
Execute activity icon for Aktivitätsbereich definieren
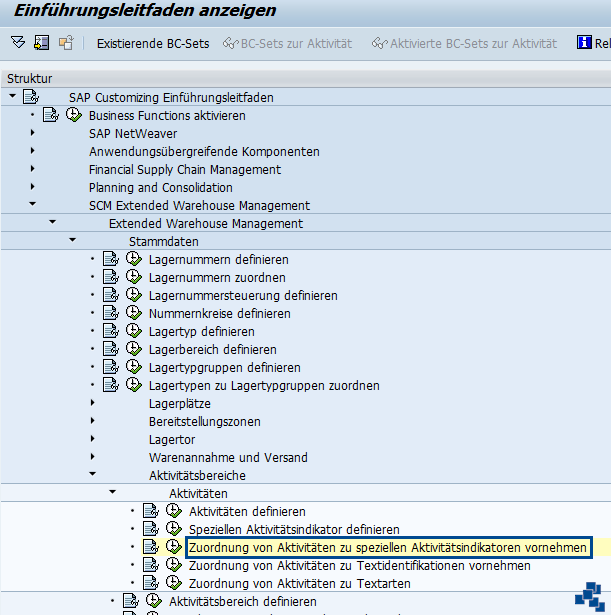pos(154,602)
